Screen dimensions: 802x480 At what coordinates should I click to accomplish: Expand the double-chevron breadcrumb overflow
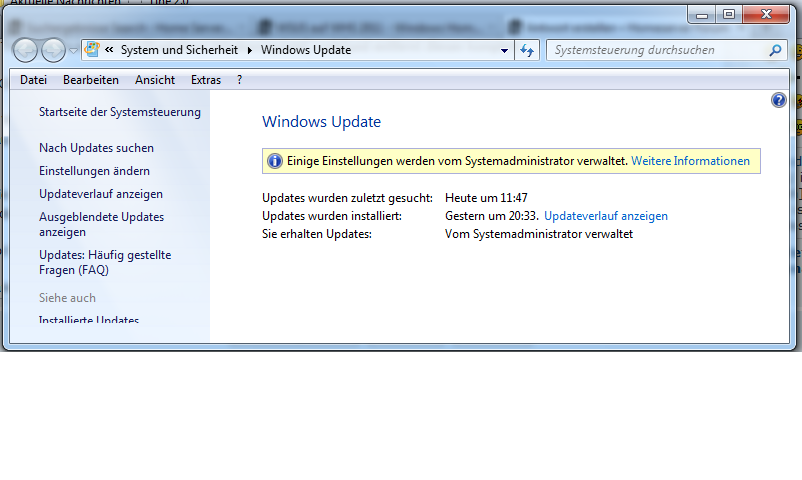109,50
